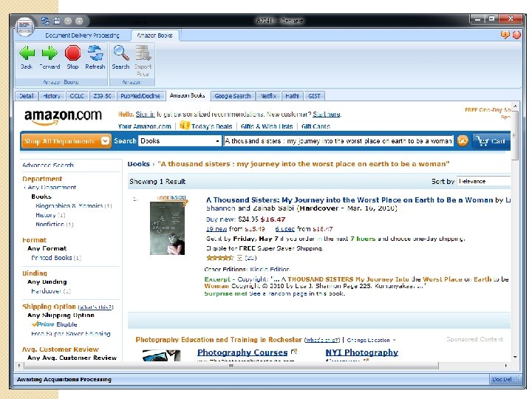Open the History tab

52,96
